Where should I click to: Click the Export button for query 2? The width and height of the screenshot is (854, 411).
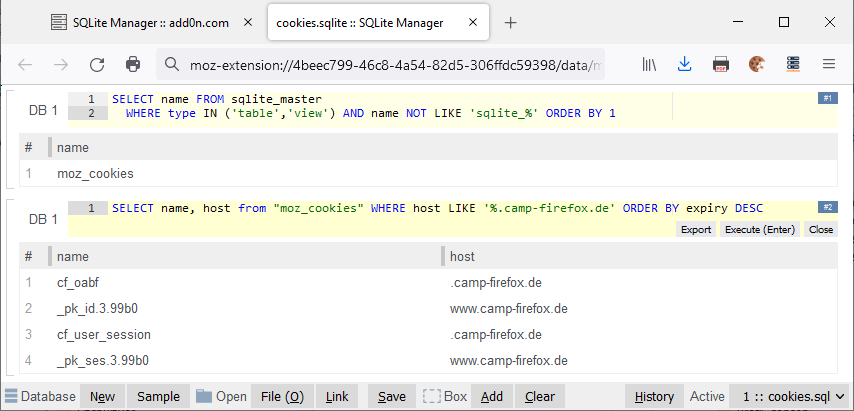point(695,229)
